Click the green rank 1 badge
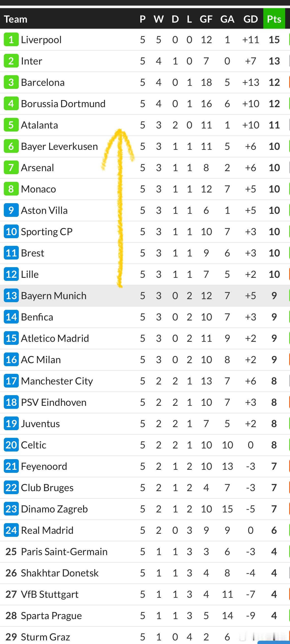This screenshot has width=290, height=644. pyautogui.click(x=11, y=40)
